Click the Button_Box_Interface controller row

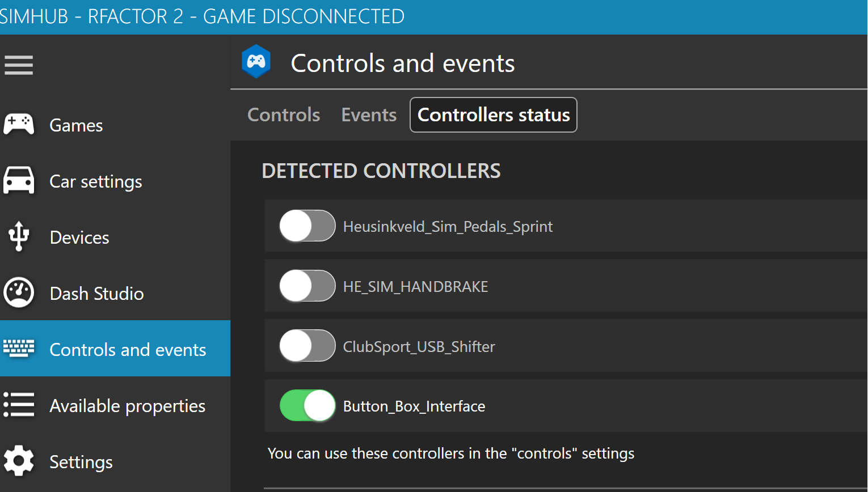point(566,406)
